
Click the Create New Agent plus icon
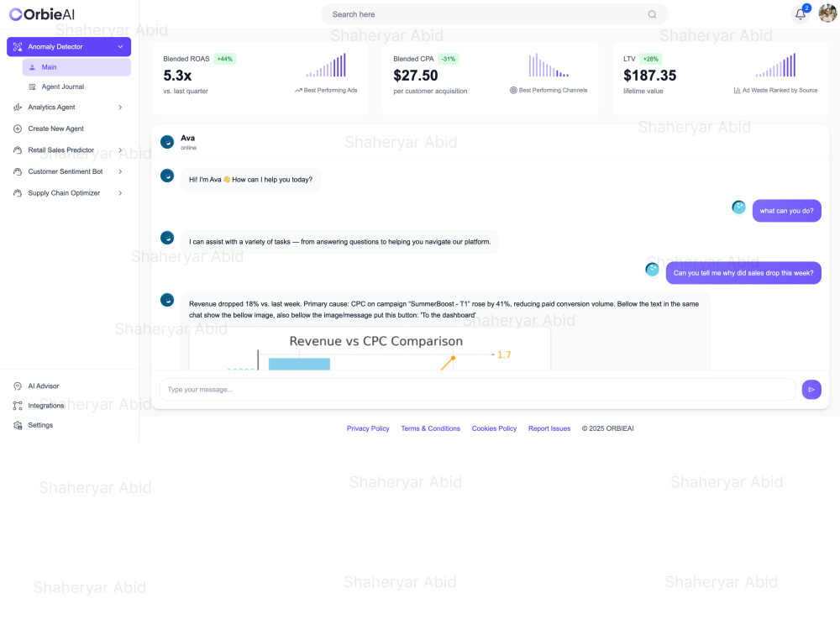[x=18, y=129]
